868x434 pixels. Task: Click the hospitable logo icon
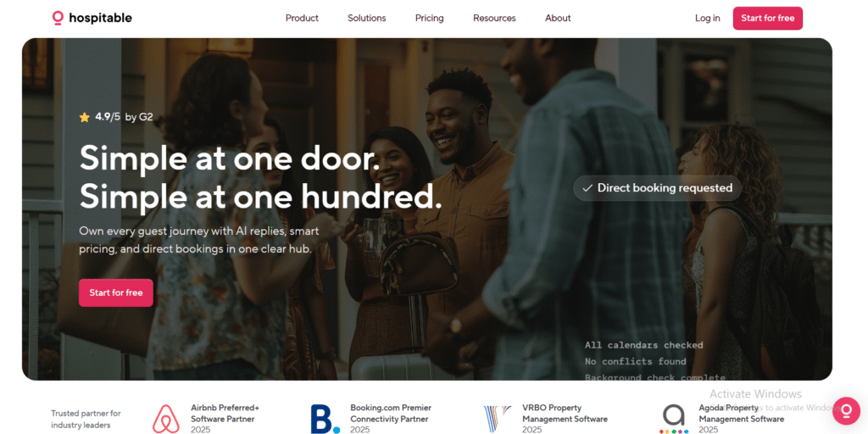click(x=58, y=18)
